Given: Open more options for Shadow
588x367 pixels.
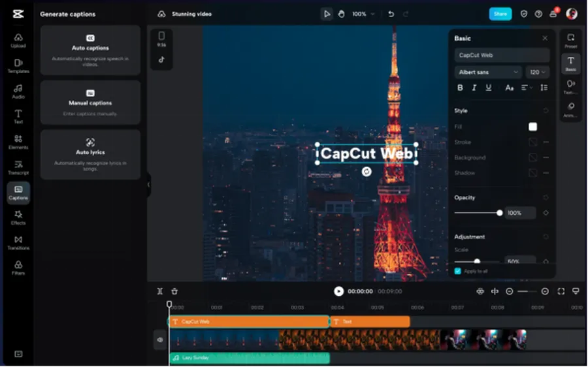Looking at the screenshot, I should pos(546,173).
